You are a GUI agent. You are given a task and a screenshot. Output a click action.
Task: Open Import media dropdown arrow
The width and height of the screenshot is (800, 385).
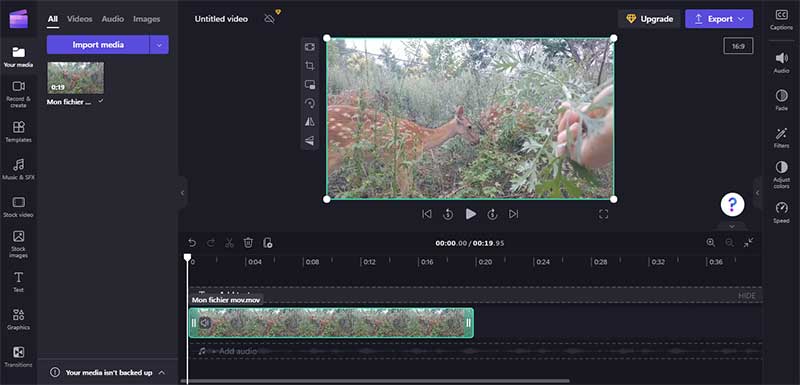pos(159,45)
